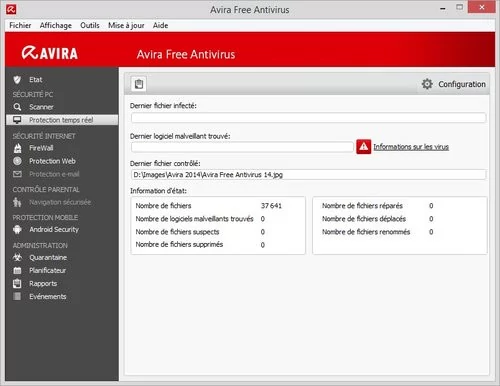Click the Information d'état heading
500x386 pixels.
tap(158, 191)
